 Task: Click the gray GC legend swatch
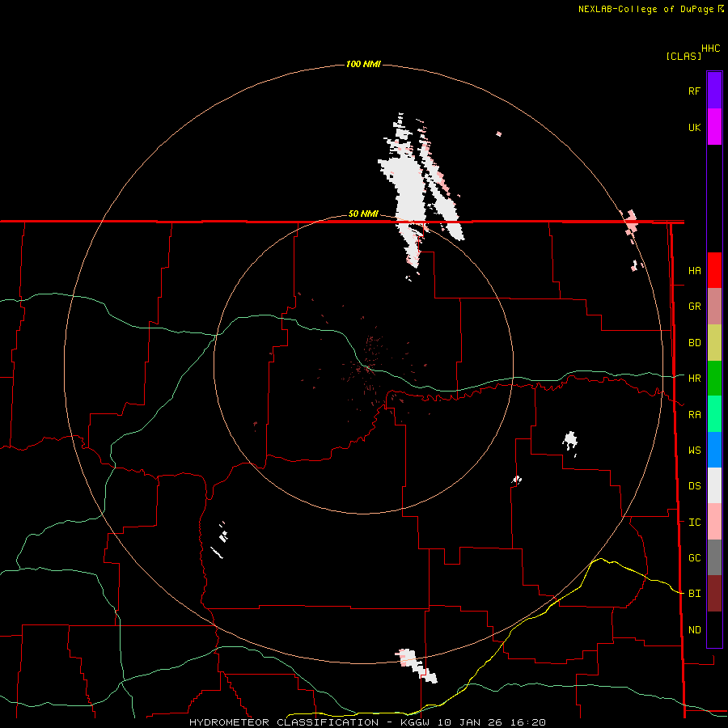714,557
